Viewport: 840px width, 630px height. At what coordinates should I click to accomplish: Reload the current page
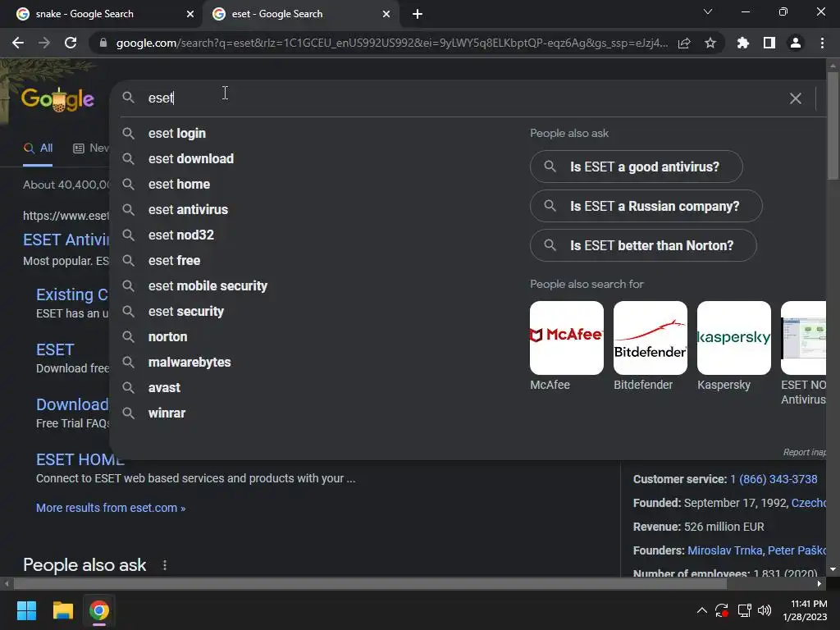click(x=71, y=43)
